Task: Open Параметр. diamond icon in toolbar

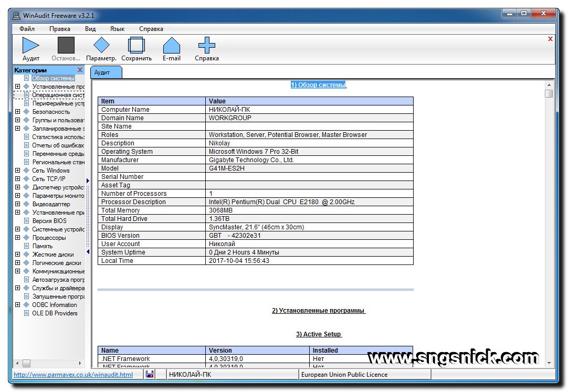Action: 101,45
